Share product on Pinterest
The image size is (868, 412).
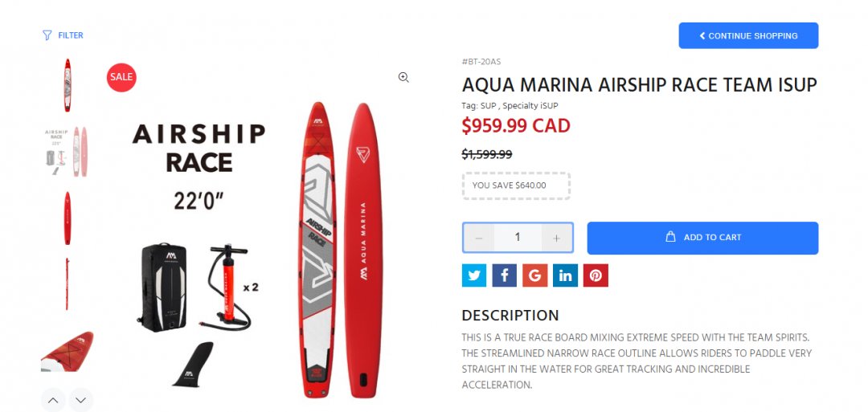pyautogui.click(x=596, y=275)
